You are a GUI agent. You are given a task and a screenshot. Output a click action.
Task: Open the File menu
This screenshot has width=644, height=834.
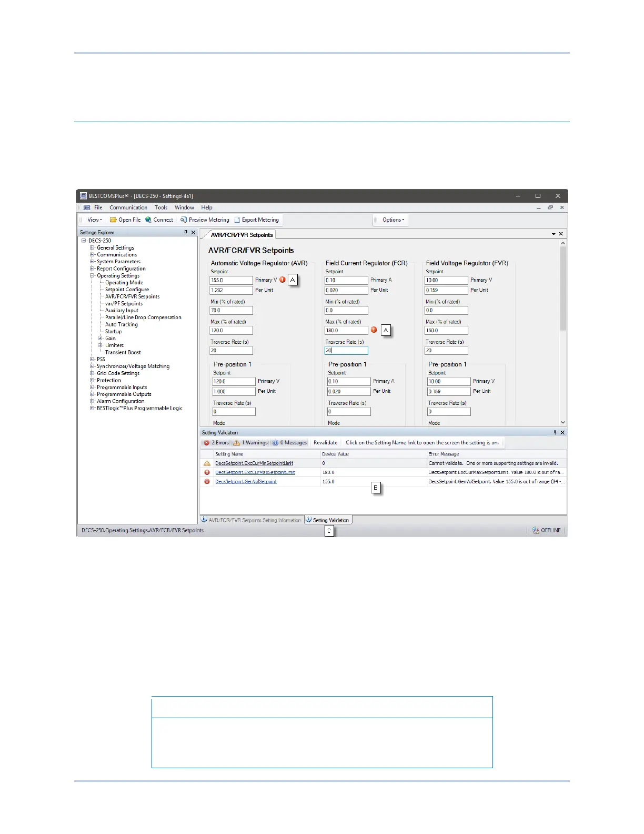(98, 207)
